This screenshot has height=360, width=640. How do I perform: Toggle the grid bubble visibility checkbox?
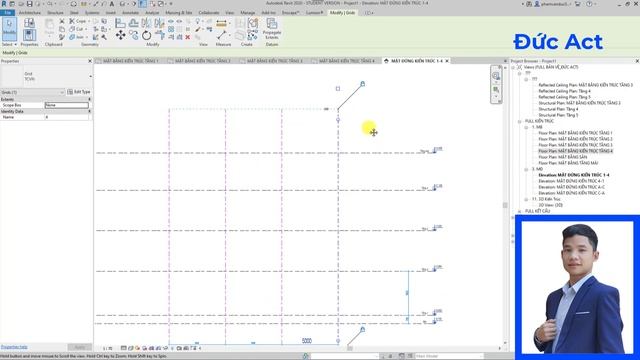pos(338,89)
